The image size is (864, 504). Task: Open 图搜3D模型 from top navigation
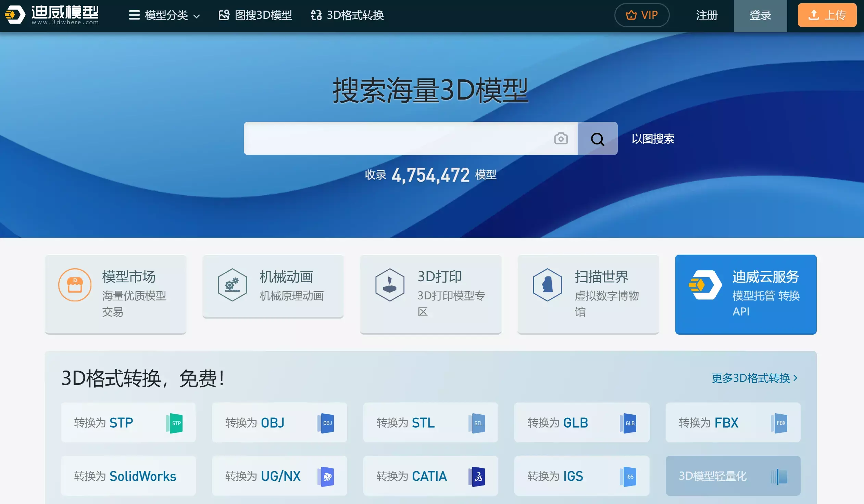click(255, 15)
